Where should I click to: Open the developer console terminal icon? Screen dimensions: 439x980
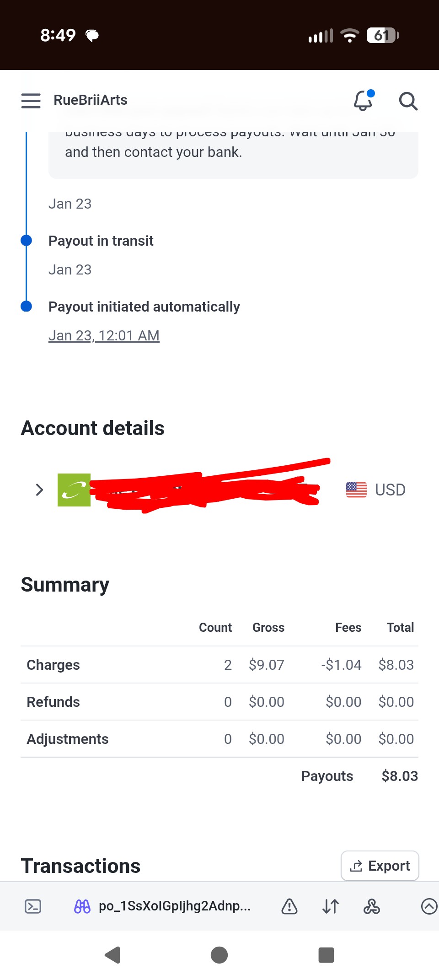[x=33, y=906]
